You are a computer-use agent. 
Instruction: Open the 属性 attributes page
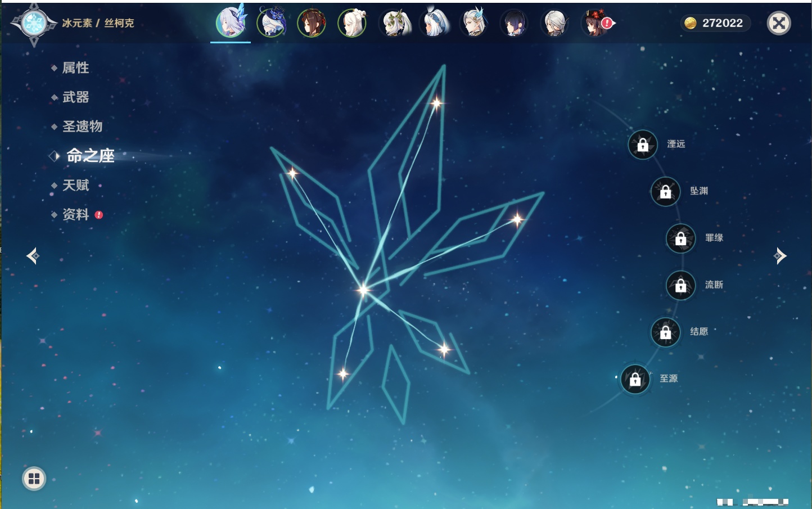click(x=75, y=68)
